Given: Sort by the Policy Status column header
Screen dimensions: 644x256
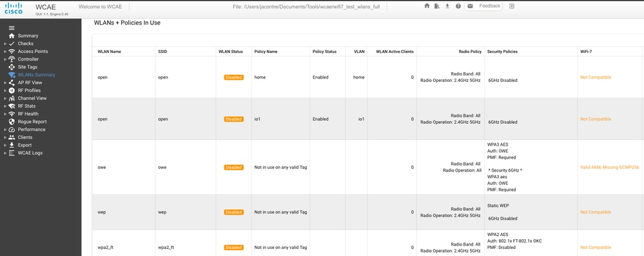Looking at the screenshot, I should click(324, 52).
